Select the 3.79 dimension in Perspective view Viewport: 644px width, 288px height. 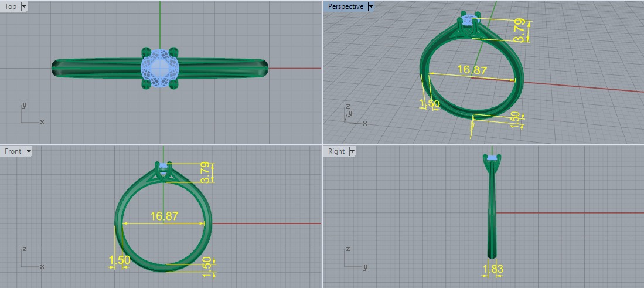[x=520, y=31]
